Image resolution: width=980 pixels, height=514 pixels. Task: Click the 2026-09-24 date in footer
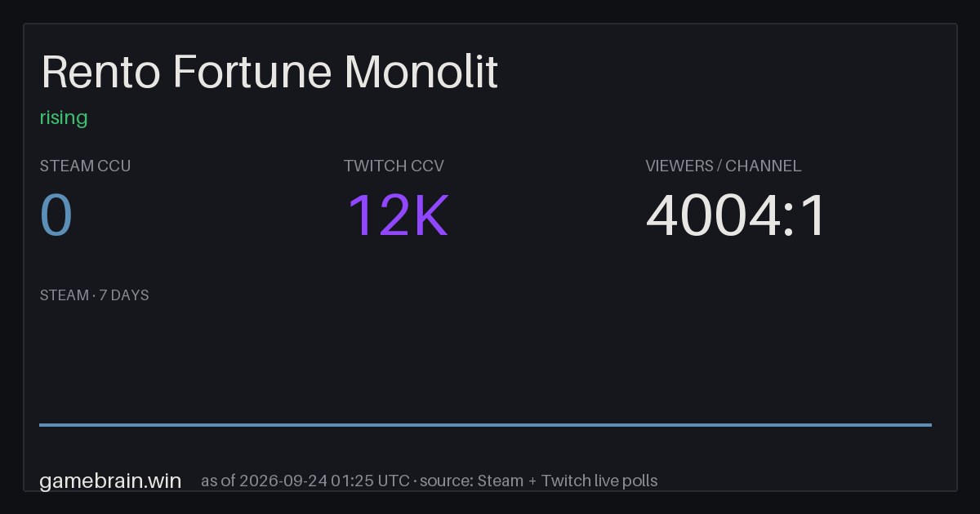click(x=282, y=481)
